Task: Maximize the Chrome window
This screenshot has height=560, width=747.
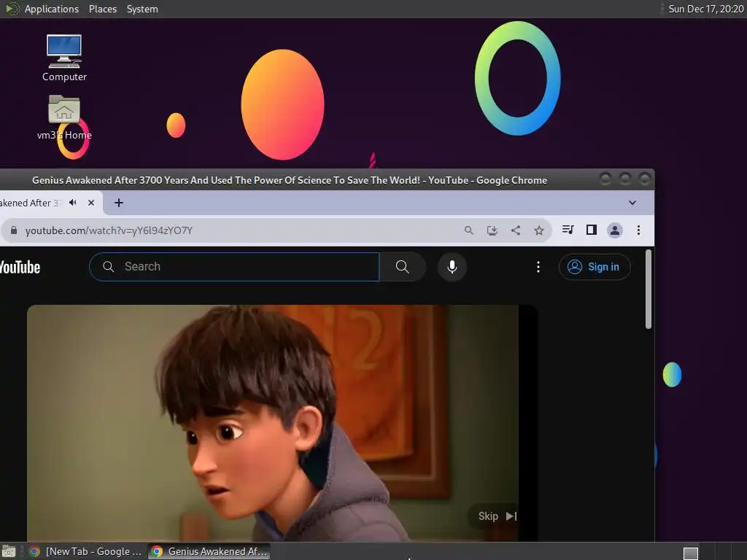Action: (625, 179)
